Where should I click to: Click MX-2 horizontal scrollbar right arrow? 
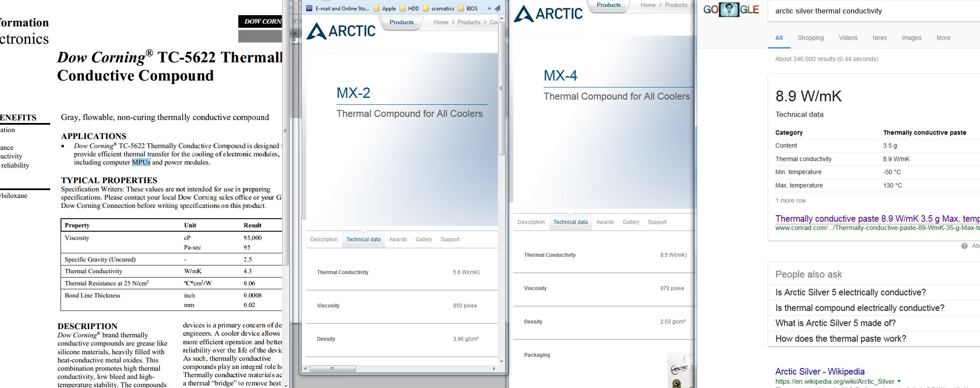point(494,369)
